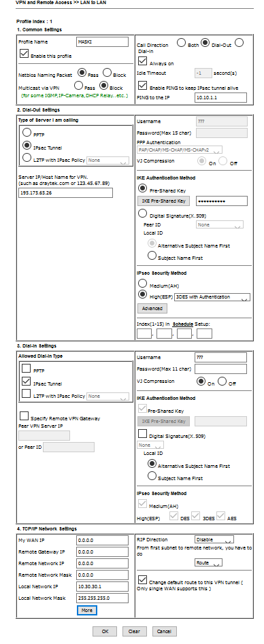Screen dimensions: 264x644
Task: Open dial-in L2TP IPsec Policy dropdown
Action: point(108,396)
